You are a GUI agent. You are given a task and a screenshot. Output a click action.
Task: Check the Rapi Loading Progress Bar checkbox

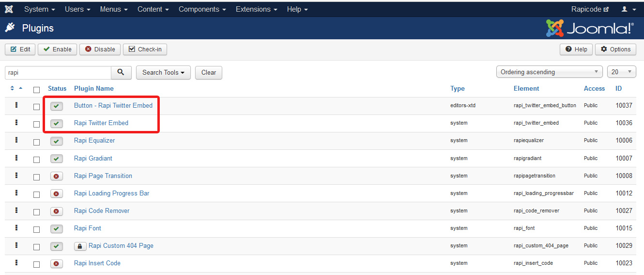coord(36,194)
